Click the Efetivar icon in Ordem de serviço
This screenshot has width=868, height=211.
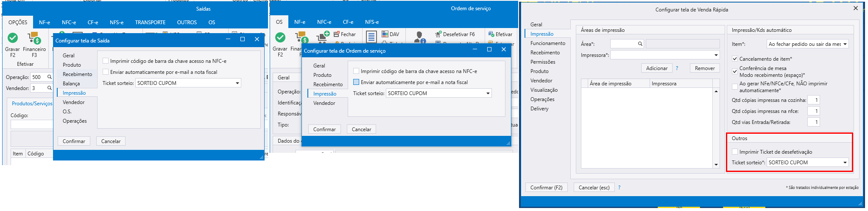pos(491,34)
